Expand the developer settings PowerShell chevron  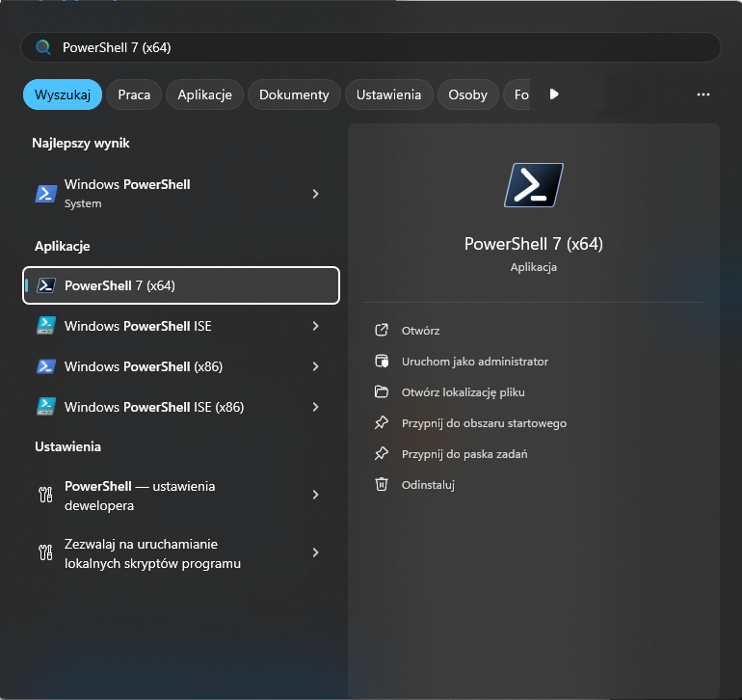pos(315,495)
